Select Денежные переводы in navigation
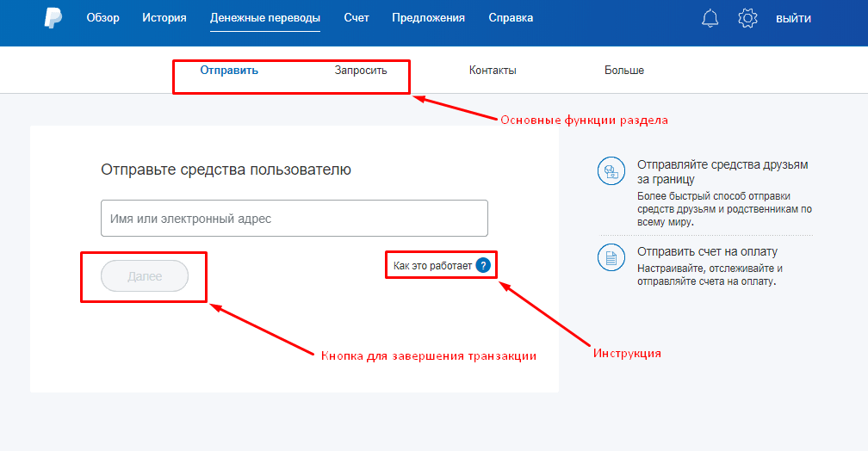 [265, 18]
